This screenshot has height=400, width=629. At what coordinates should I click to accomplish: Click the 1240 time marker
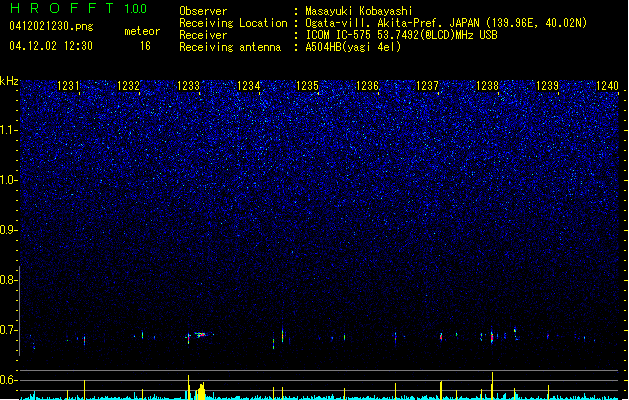pos(607,86)
